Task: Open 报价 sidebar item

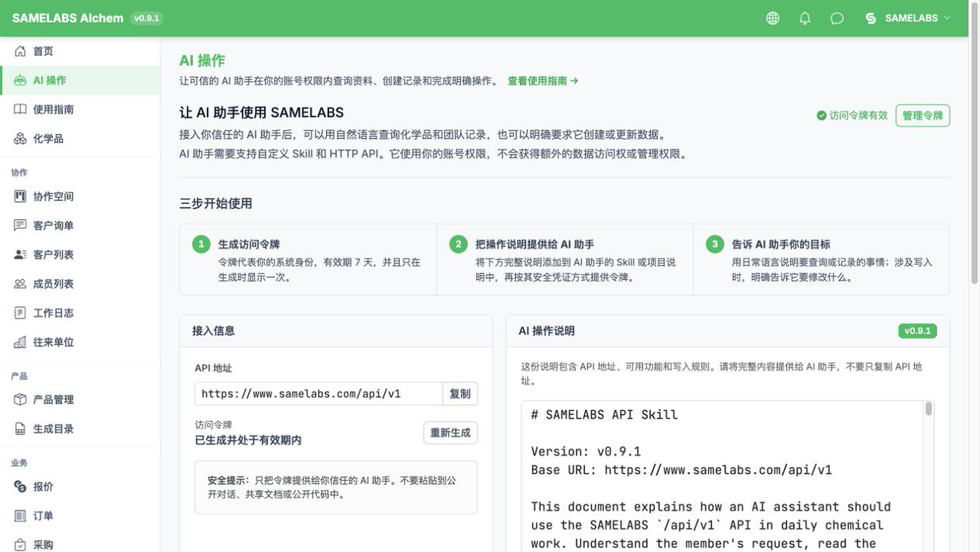Action: coord(80,486)
